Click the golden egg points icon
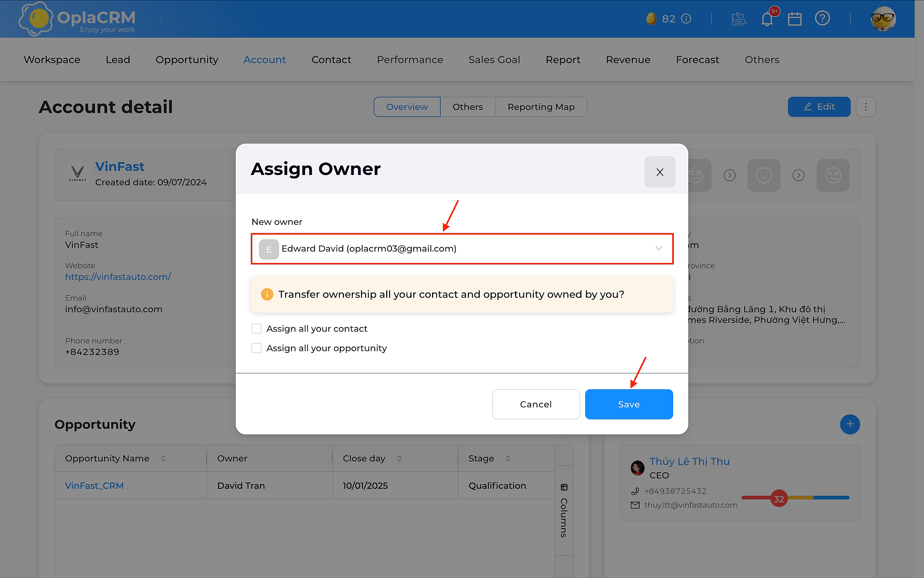 point(651,19)
